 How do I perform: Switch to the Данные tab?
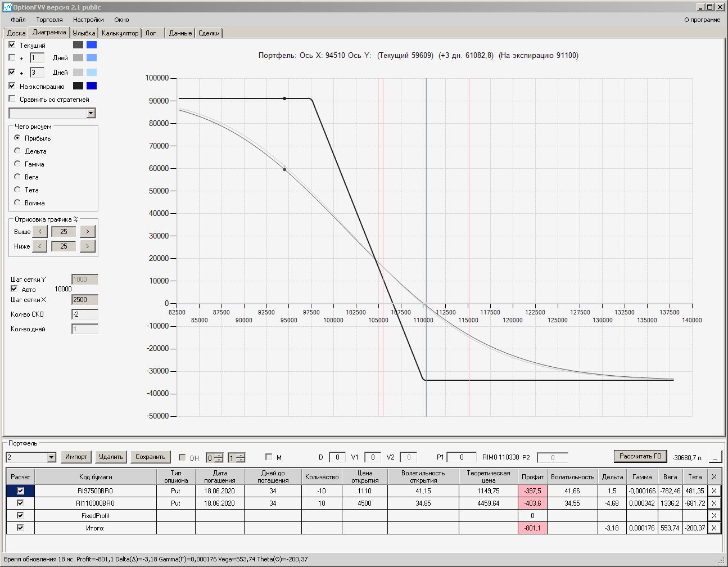tap(180, 33)
